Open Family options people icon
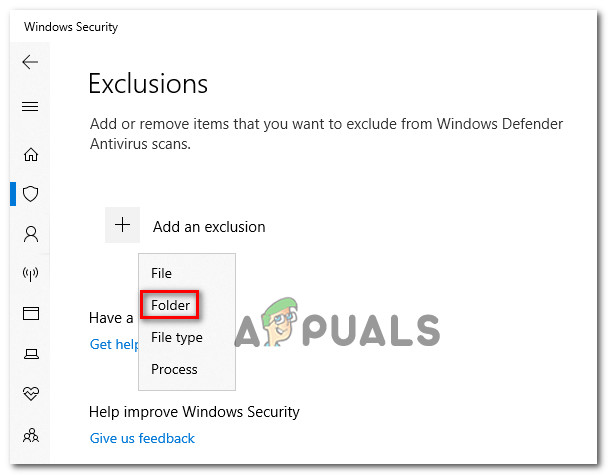608x475 pixels. (31, 434)
